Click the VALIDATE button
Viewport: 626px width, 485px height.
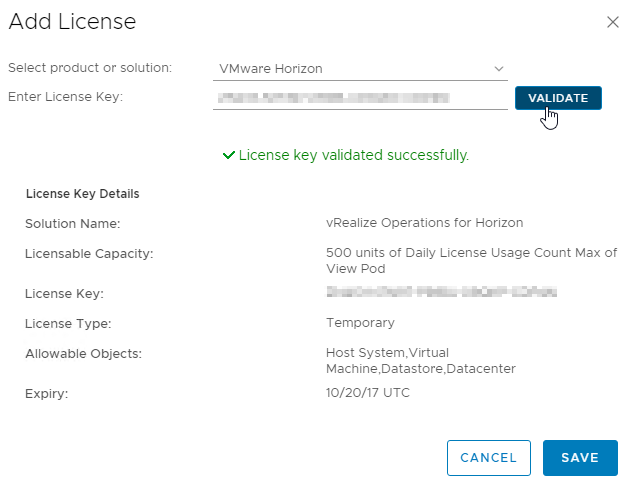pyautogui.click(x=558, y=98)
